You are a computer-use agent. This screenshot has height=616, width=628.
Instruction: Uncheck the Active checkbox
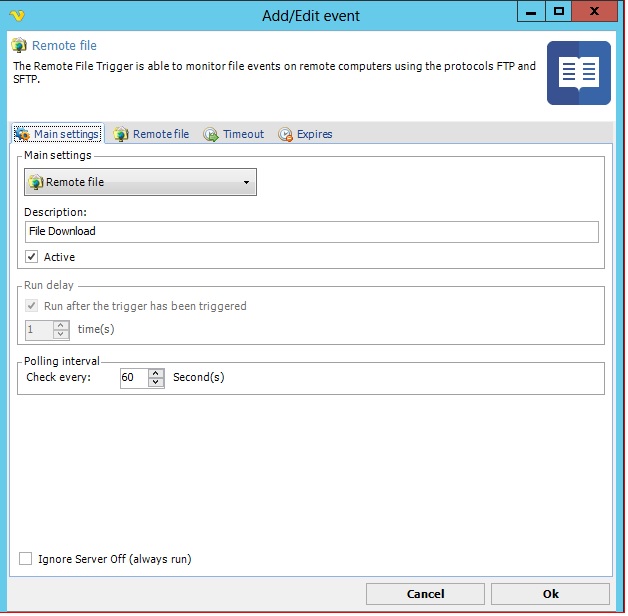point(33,257)
